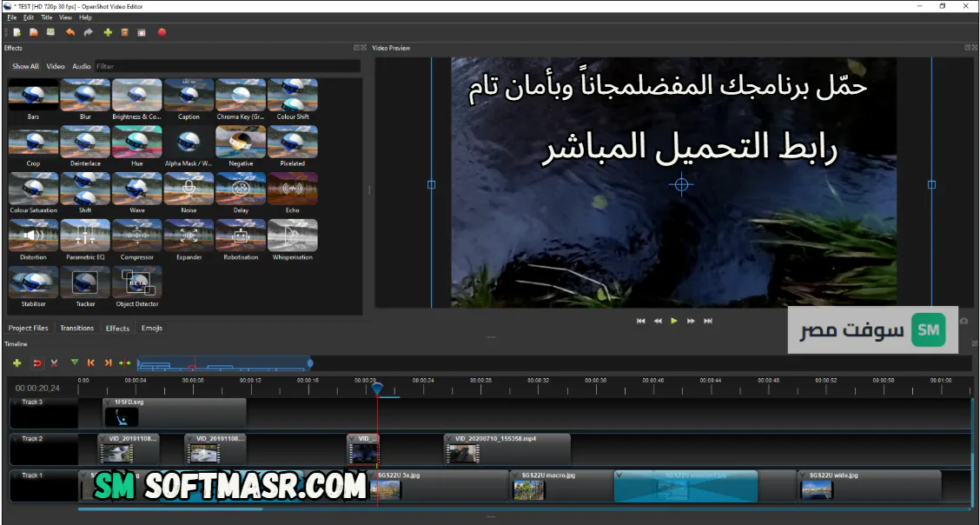Jump to start of the video preview
This screenshot has height=525, width=980.
pyautogui.click(x=640, y=321)
